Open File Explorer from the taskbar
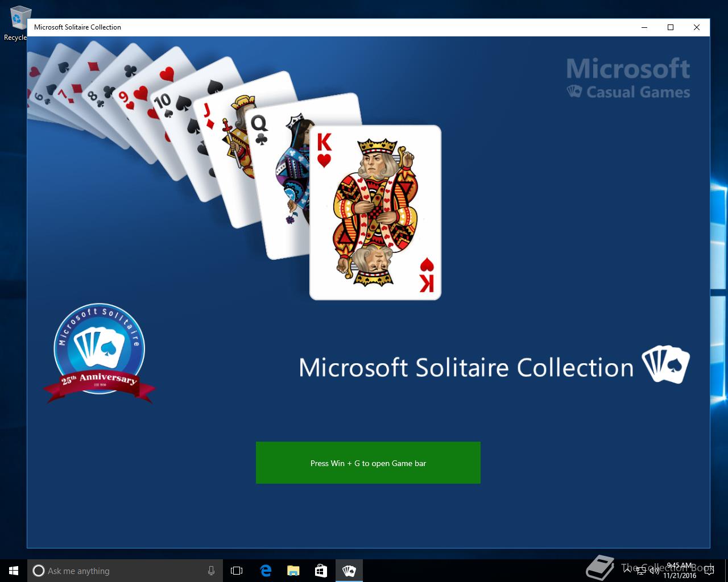 [x=293, y=571]
